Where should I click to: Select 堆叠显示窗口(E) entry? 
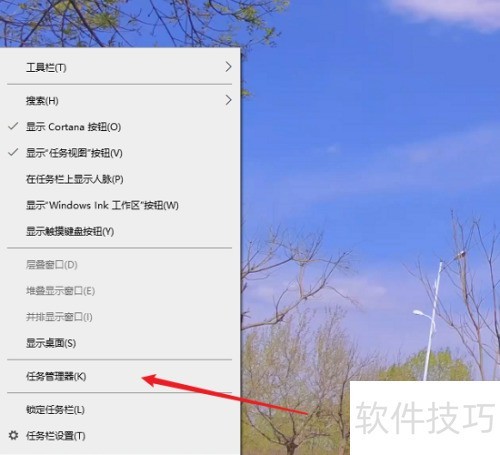[x=120, y=291]
